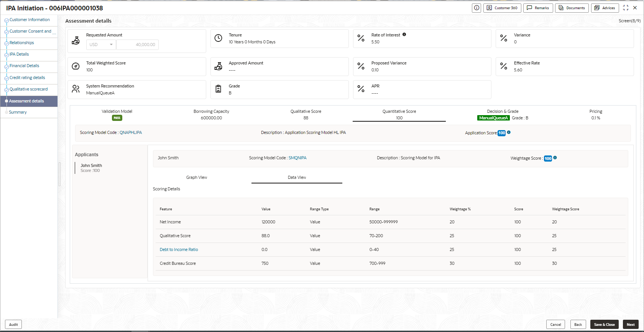Click the Requested Amount money-bag icon
The height and width of the screenshot is (332, 644).
[x=76, y=40]
